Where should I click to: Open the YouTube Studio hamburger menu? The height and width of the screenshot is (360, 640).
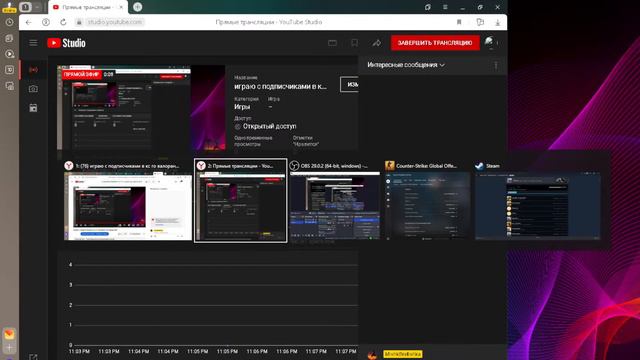coord(33,43)
